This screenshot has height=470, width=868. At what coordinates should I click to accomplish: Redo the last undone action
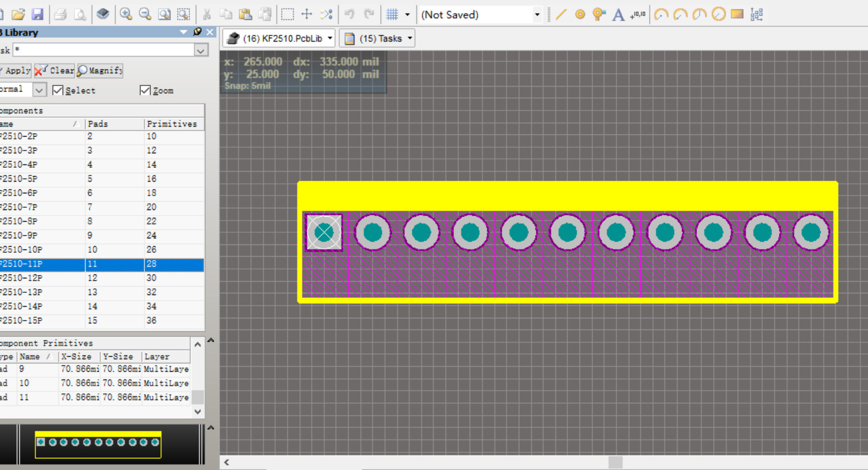369,14
